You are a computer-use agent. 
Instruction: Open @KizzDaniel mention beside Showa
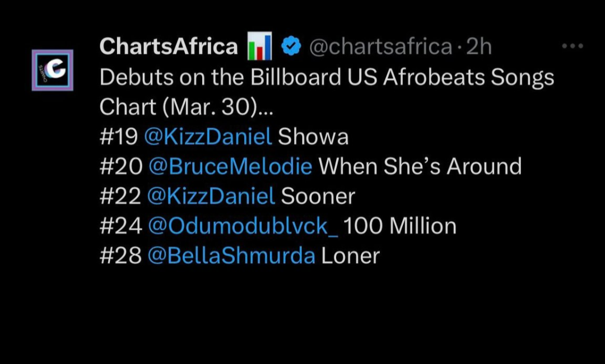pyautogui.click(x=208, y=137)
